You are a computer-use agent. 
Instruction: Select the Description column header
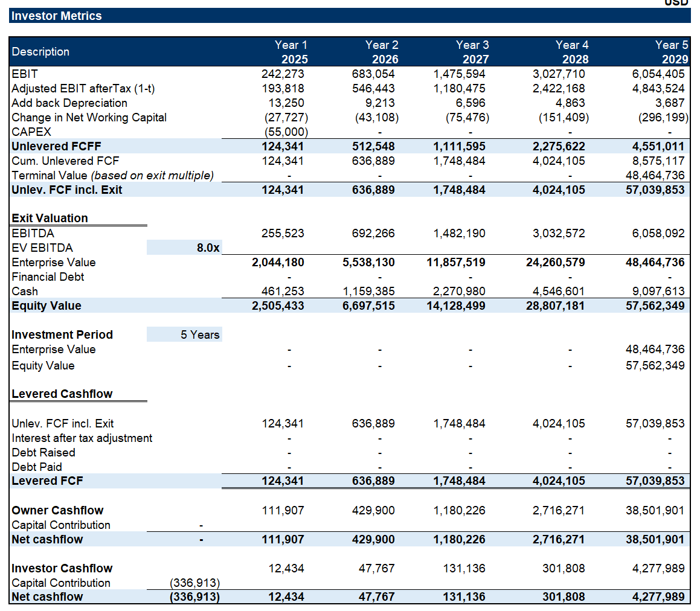pyautogui.click(x=40, y=52)
